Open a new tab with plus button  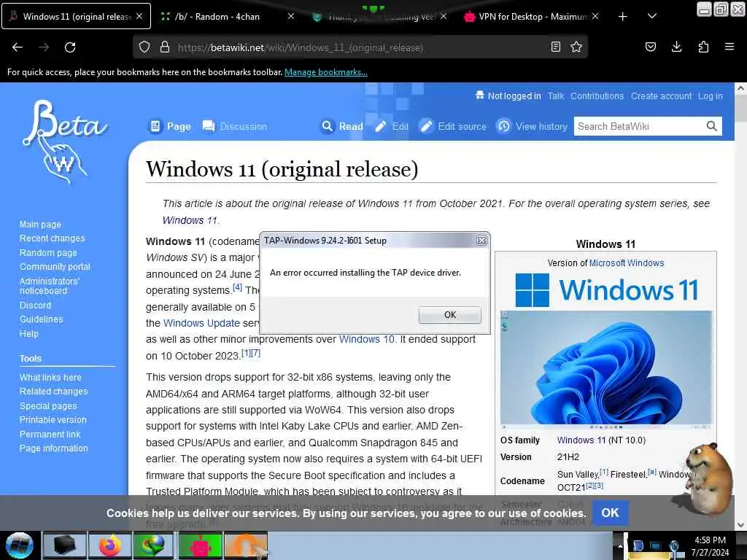[622, 17]
